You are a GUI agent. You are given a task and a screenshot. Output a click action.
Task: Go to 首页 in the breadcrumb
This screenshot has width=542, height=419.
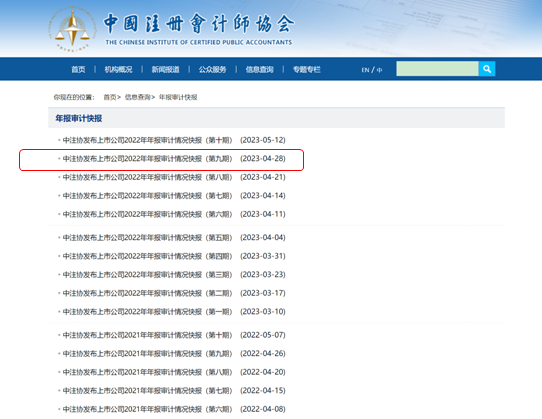(110, 97)
